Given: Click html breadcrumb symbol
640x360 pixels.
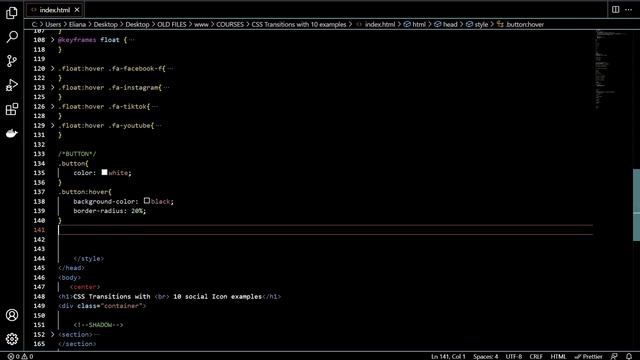Looking at the screenshot, I should tap(415, 24).
